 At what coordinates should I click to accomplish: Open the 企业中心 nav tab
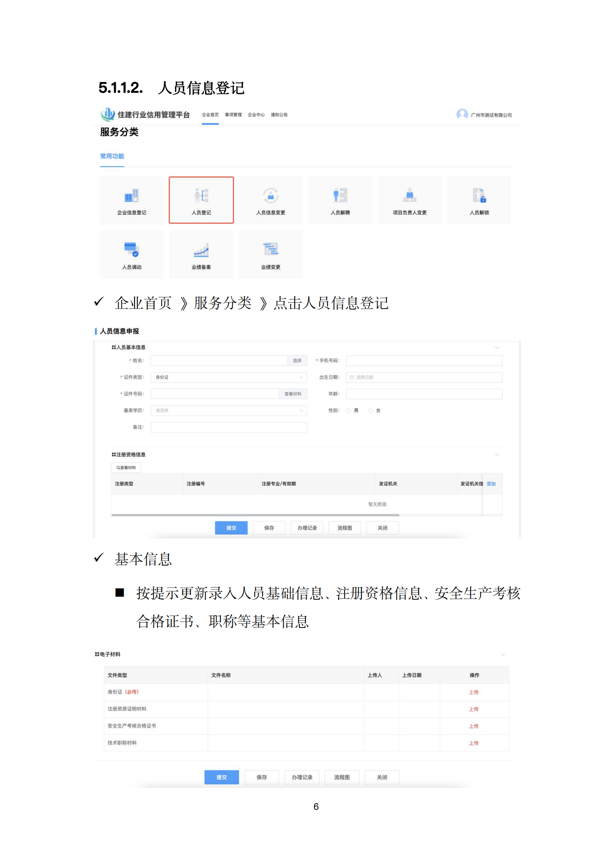tap(256, 115)
